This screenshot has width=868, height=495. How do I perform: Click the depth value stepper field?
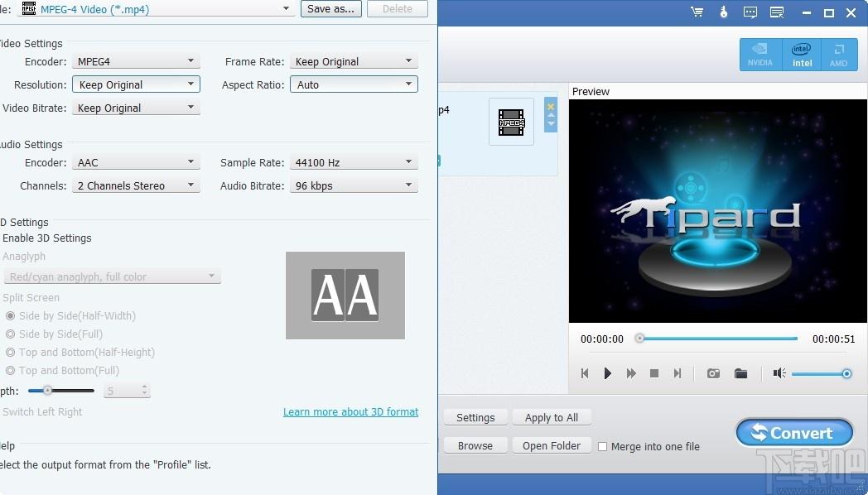(127, 391)
